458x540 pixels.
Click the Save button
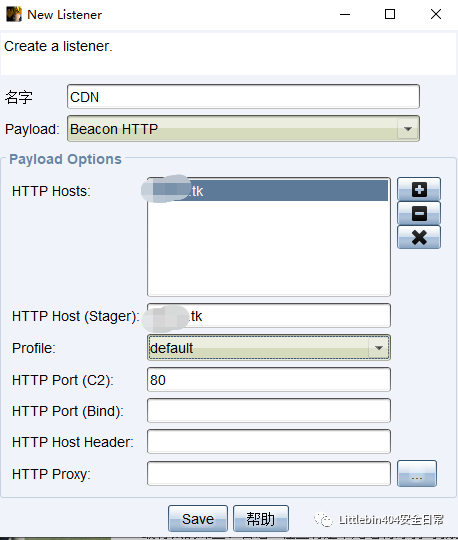point(198,519)
